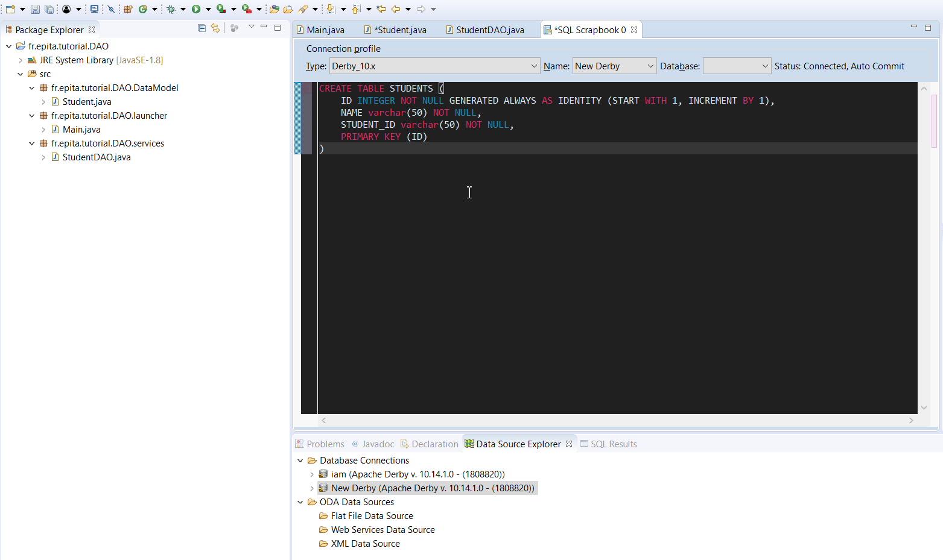The width and height of the screenshot is (943, 560).
Task: Open Package Explorer View Menu triangle
Action: 252,27
